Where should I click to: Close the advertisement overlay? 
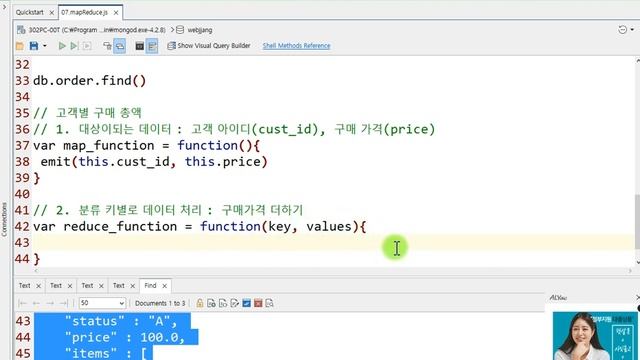[x=638, y=298]
